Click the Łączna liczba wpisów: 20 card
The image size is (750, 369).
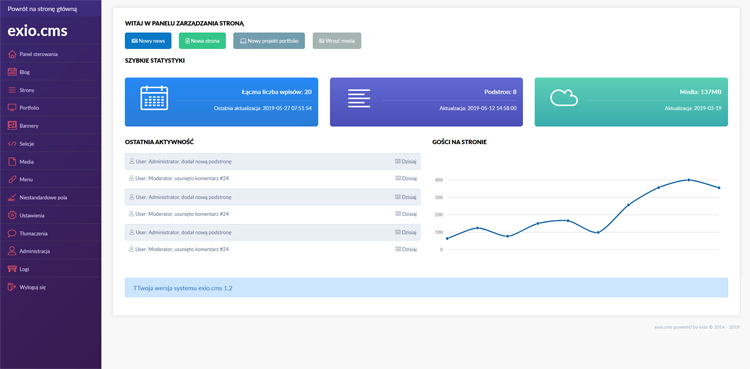[221, 102]
